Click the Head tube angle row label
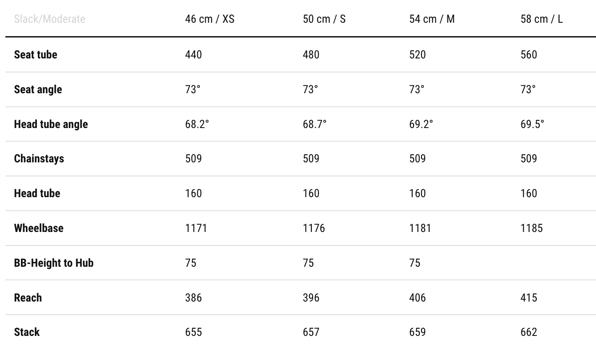 coord(51,124)
